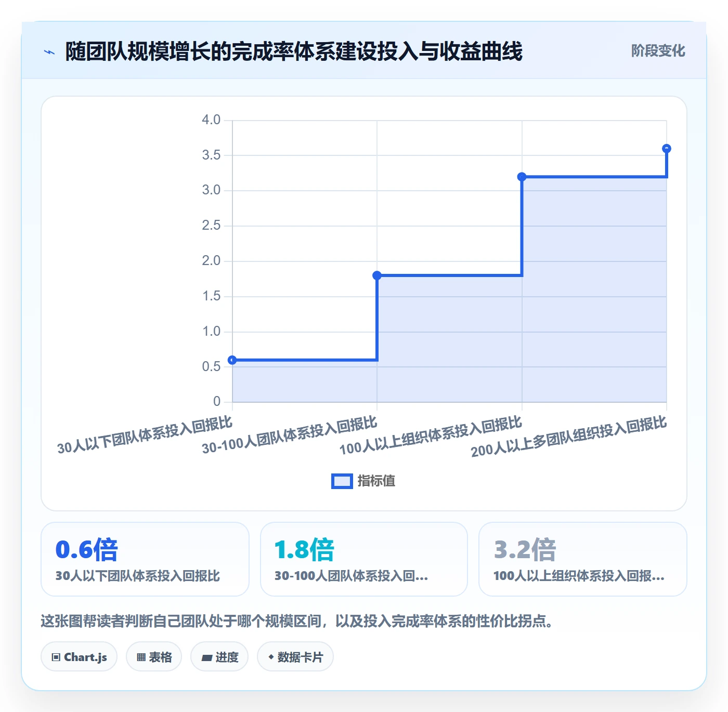The image size is (728, 712).
Task: Click the bar icon in the 进度 chip
Action: (x=206, y=658)
